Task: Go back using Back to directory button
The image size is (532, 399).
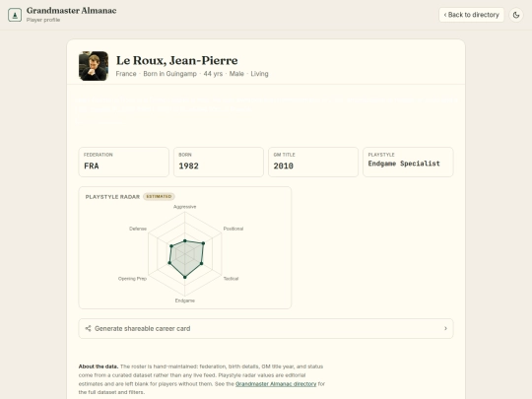Action: [471, 15]
